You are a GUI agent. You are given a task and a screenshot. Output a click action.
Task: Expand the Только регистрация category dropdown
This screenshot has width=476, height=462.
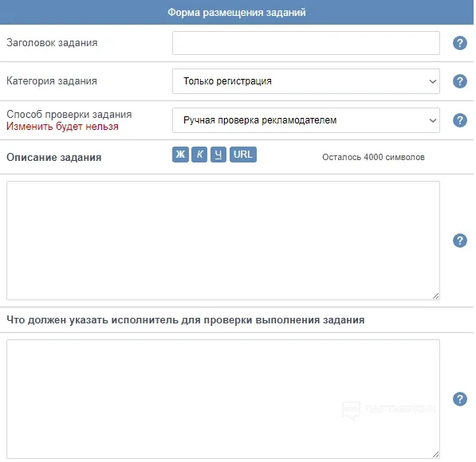pos(305,81)
